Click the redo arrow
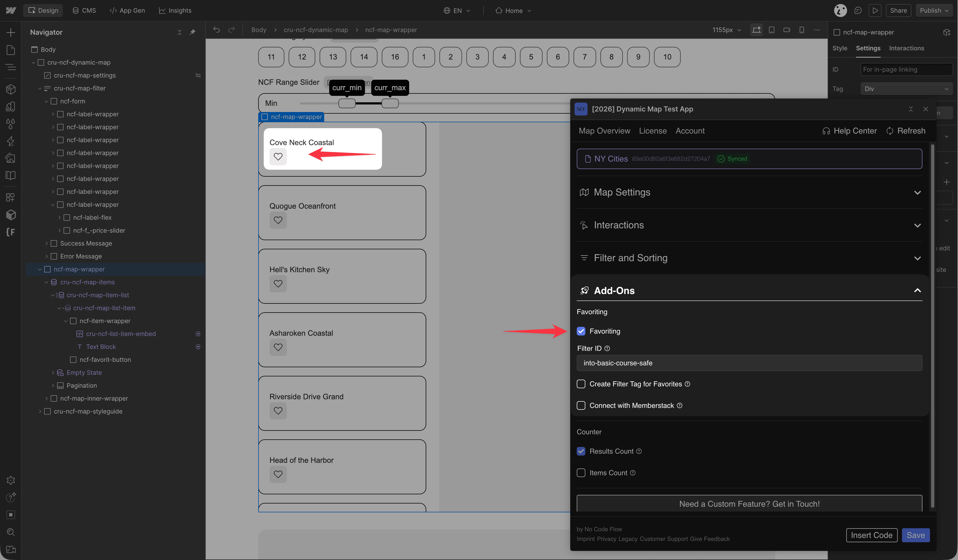This screenshot has height=560, width=958. click(232, 30)
